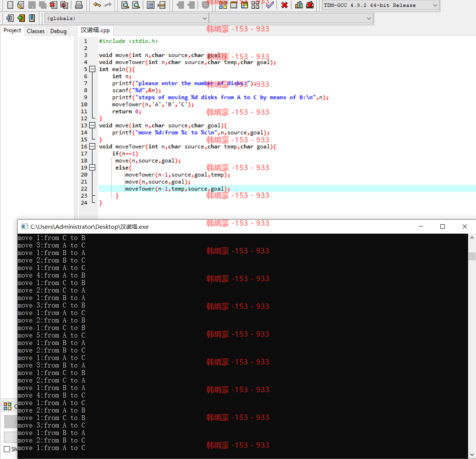
Task: Click console line "move 4:from B to C"
Action: (x=51, y=395)
